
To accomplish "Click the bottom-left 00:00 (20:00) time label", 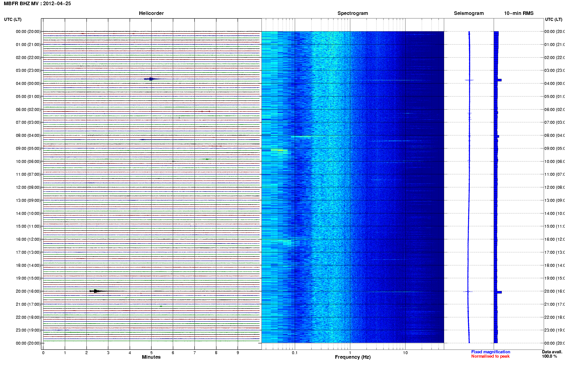I will pos(28,343).
